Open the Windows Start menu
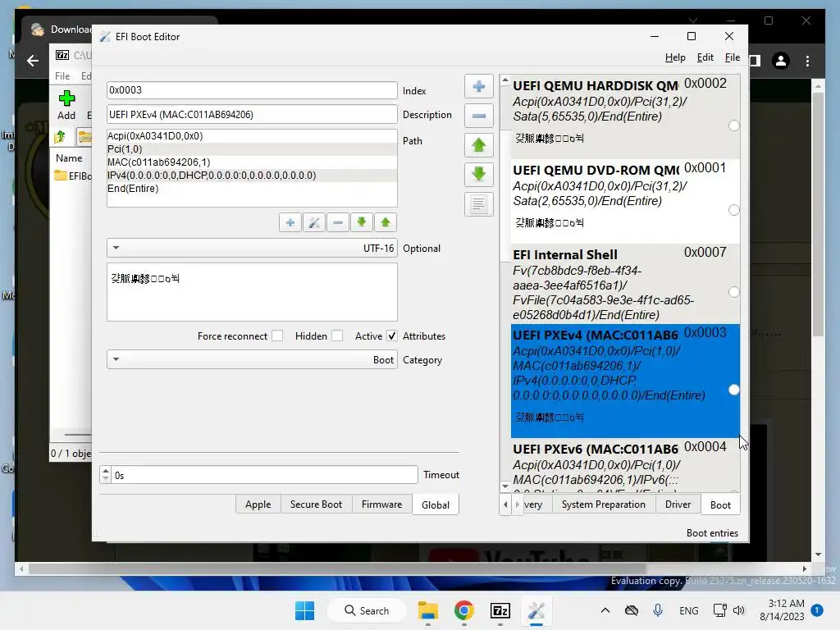 click(x=305, y=610)
